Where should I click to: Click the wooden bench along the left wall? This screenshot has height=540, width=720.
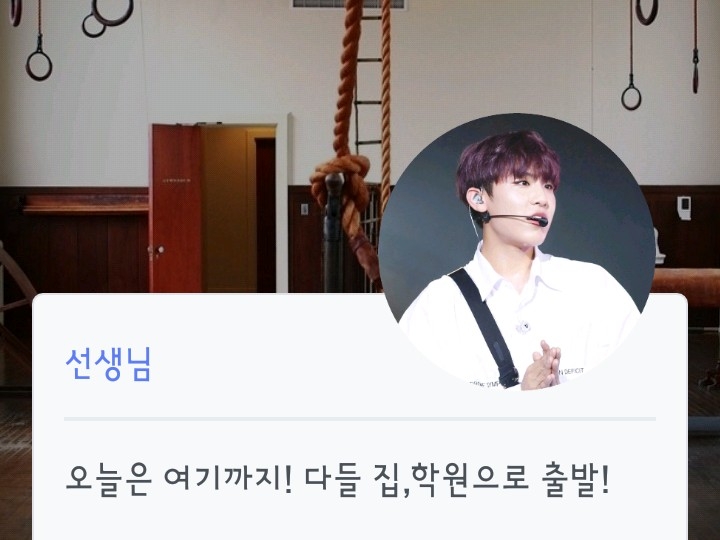[x=85, y=203]
